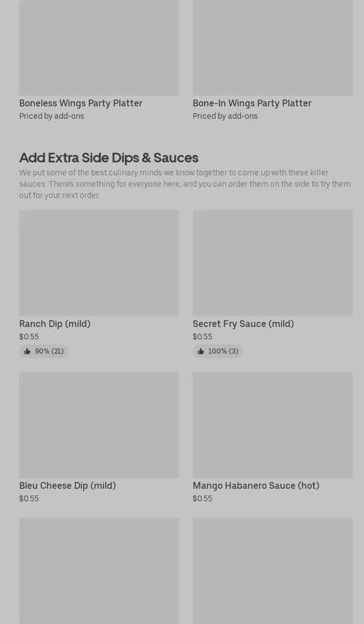Tap the Mango Habanero Sauce image
This screenshot has width=364, height=624.
click(272, 425)
